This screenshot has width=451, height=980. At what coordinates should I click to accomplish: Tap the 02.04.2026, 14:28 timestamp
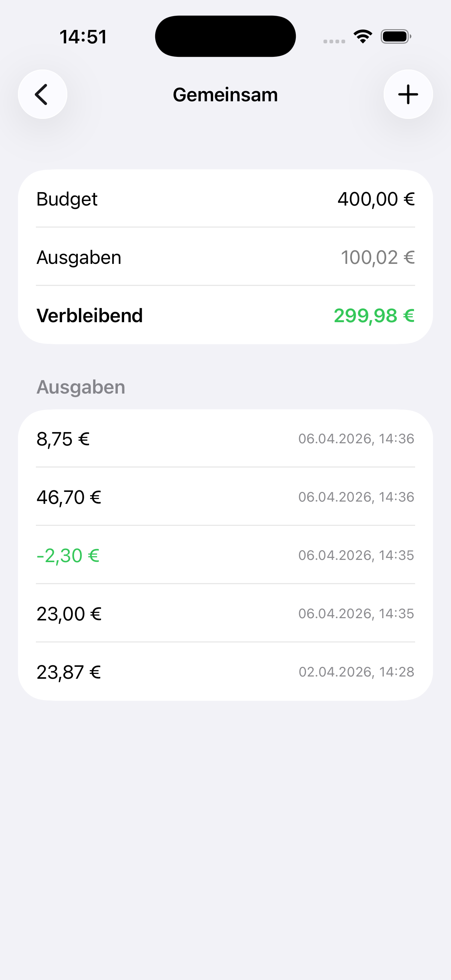[x=356, y=672]
